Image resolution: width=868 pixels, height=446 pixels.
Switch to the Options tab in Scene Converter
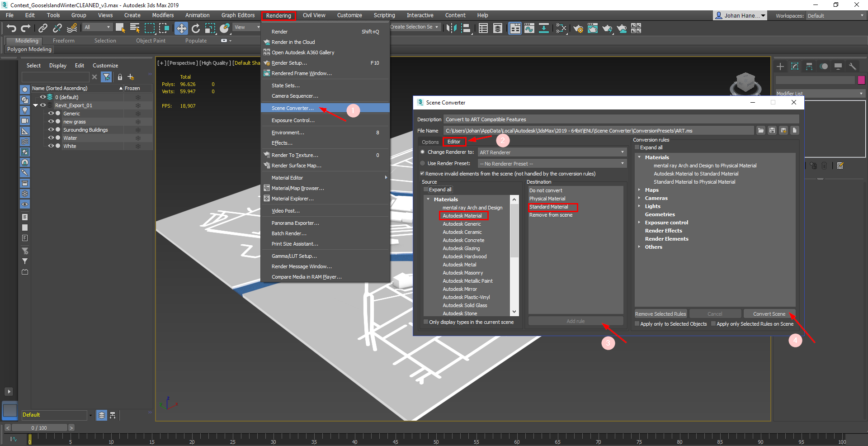pos(430,142)
